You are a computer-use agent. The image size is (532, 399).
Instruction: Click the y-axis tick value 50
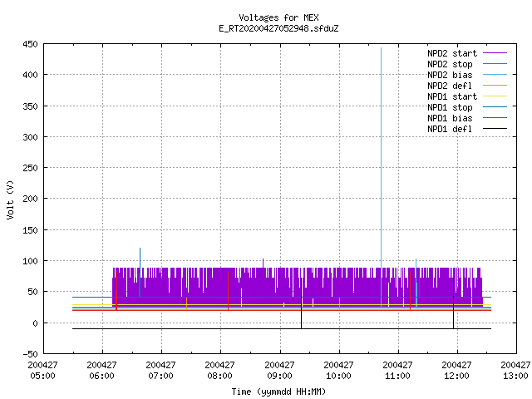click(32, 292)
